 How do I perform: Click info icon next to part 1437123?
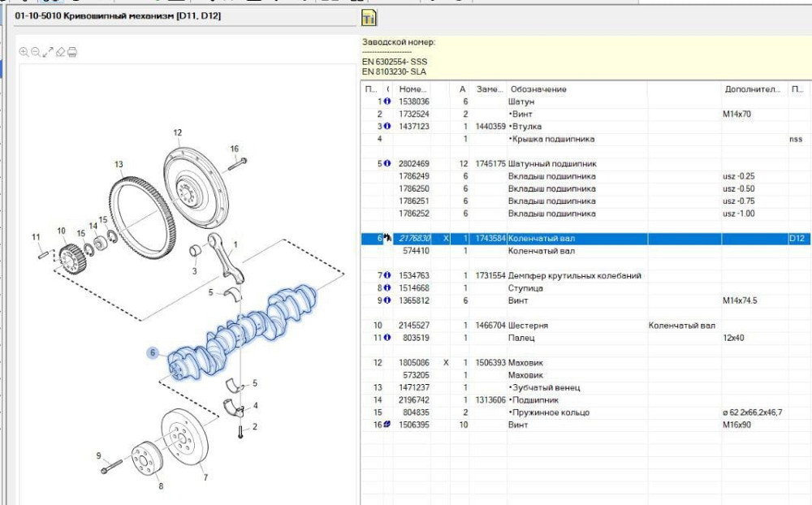(x=387, y=127)
